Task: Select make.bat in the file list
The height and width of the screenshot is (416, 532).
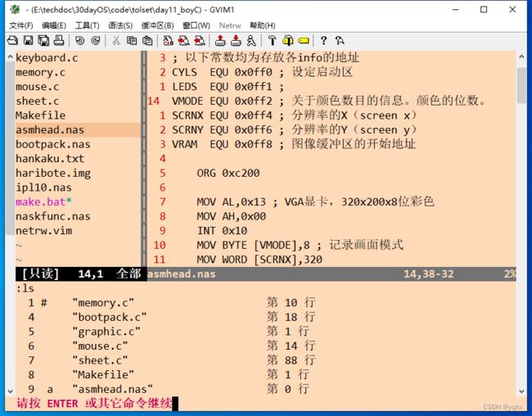Action: (x=43, y=202)
